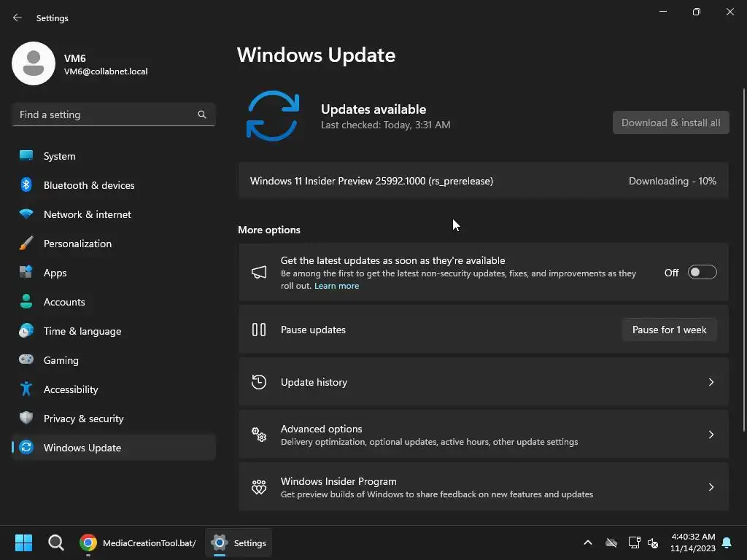Viewport: 747px width, 560px height.
Task: Open Bluetooth & devices category
Action: [x=114, y=184]
